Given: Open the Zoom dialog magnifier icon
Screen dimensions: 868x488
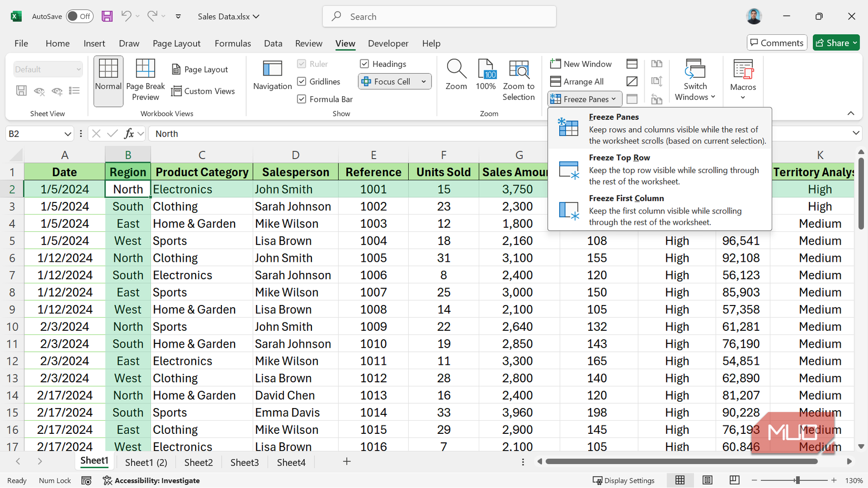Looking at the screenshot, I should 456,75.
